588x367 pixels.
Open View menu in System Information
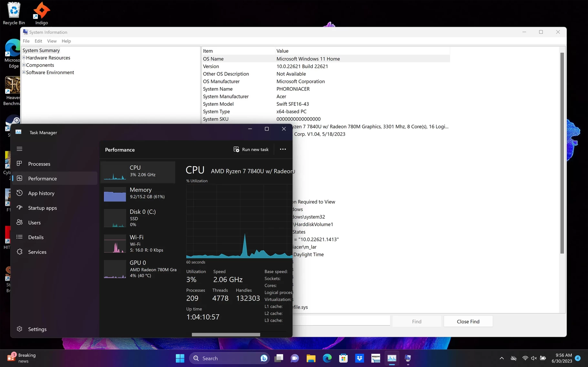52,41
